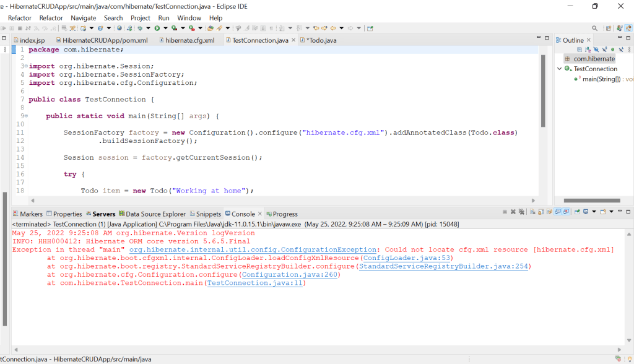Minimize the Console panel view
This screenshot has width=634, height=364.
coord(620,212)
